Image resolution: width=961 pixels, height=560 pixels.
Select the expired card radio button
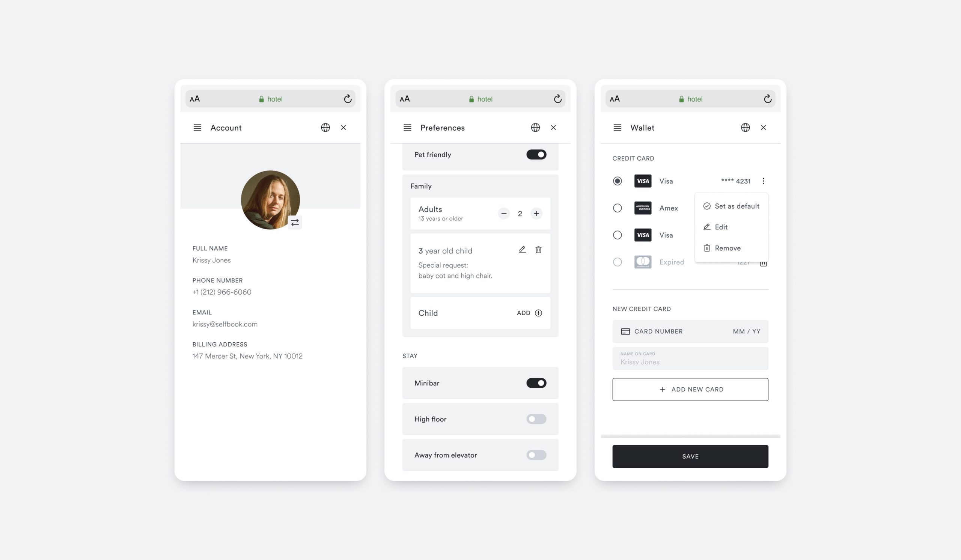[617, 261]
